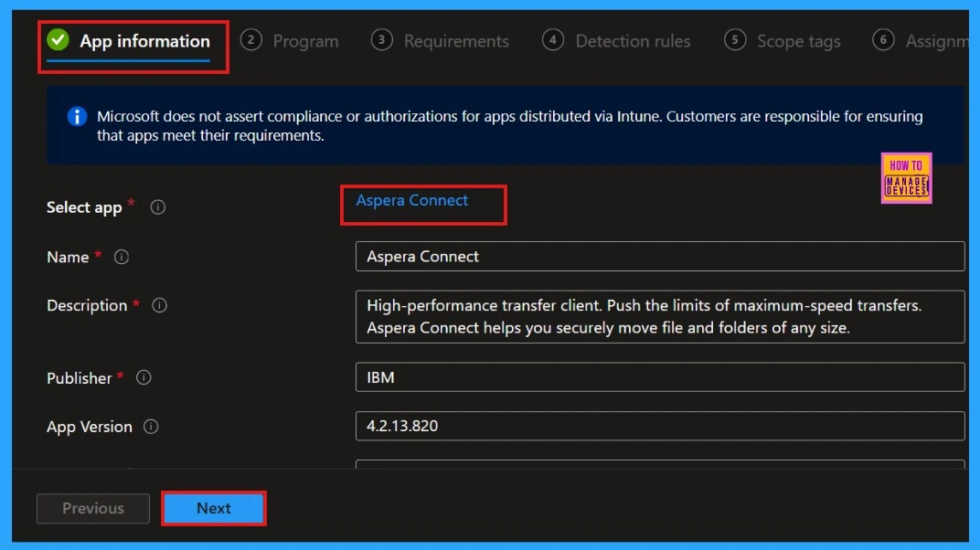Open the Detection rules step tab
Screen dimensions: 980x550
coord(616,41)
